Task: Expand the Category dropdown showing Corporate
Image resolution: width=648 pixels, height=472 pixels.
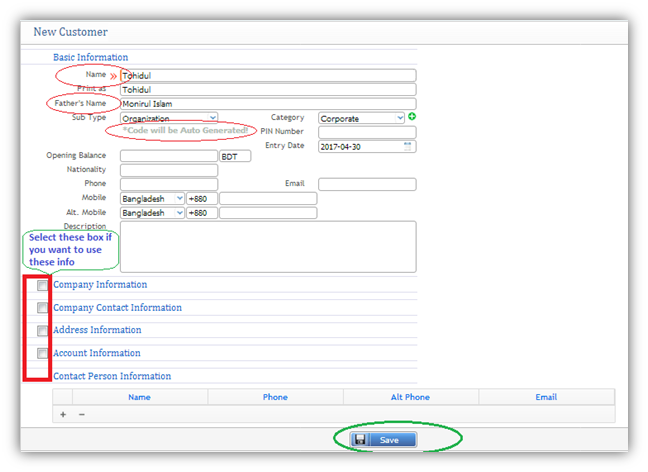Action: click(361, 118)
